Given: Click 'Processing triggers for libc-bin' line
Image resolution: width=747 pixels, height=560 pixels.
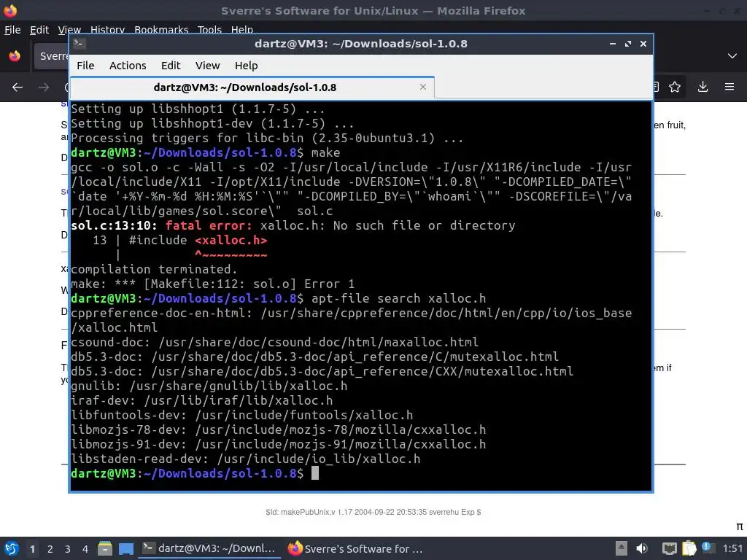Looking at the screenshot, I should (267, 138).
